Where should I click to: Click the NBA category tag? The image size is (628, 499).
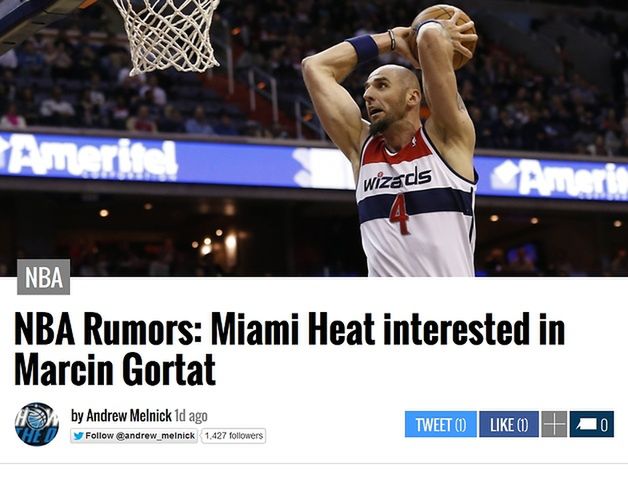(44, 277)
